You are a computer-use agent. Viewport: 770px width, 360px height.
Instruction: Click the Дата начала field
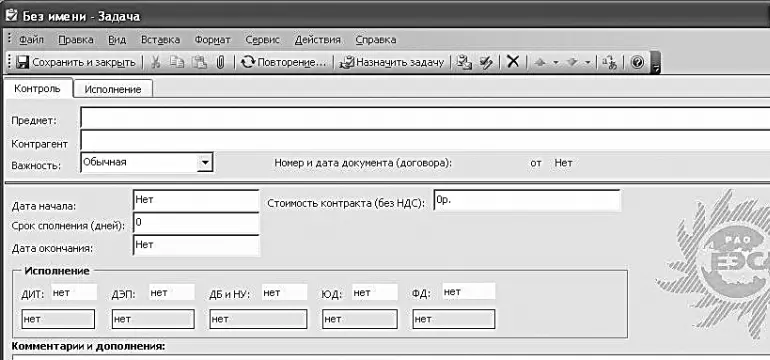point(195,201)
